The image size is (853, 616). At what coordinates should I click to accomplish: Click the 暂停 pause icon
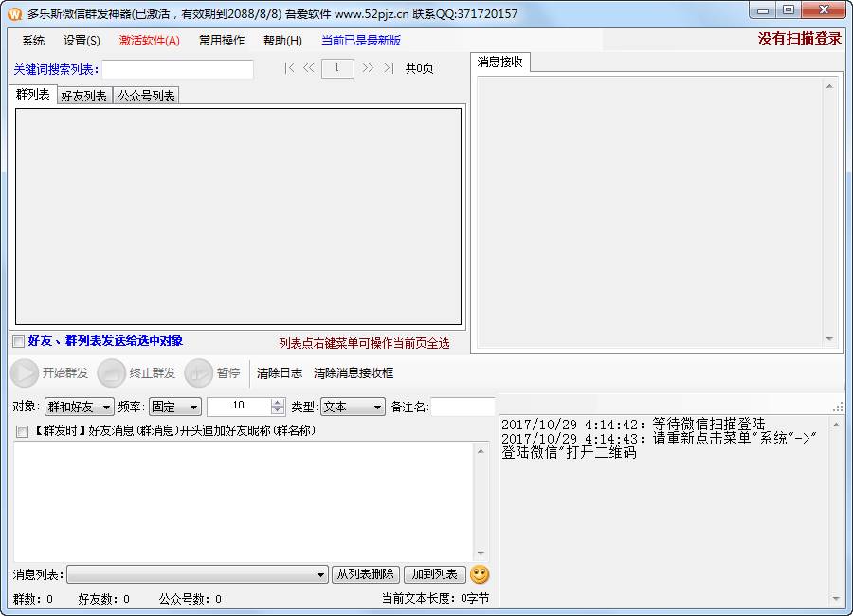[198, 372]
